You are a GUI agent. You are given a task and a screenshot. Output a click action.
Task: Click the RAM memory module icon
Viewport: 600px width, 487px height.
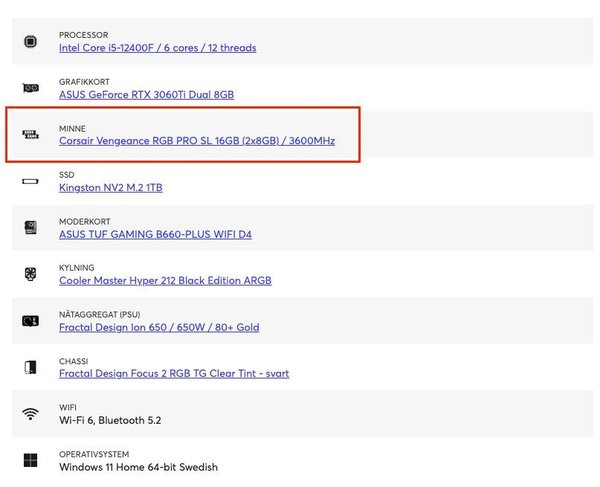[x=30, y=135]
